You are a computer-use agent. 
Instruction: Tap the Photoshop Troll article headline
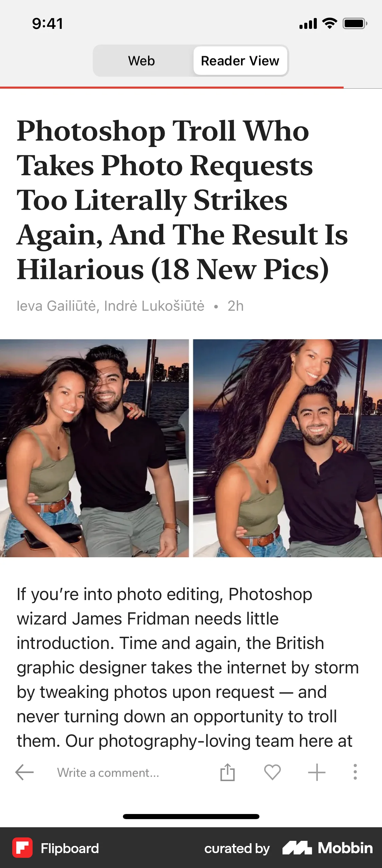click(182, 200)
